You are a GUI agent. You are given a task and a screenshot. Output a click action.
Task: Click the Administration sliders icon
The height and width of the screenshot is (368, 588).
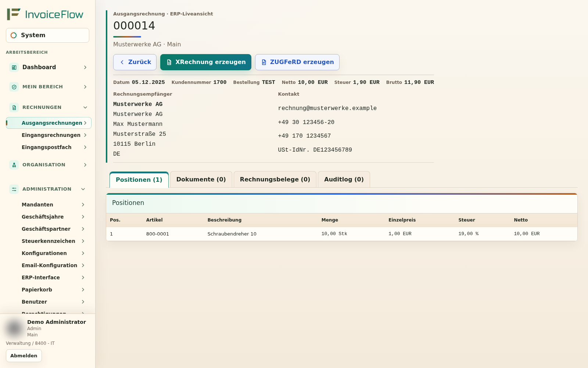click(x=14, y=189)
